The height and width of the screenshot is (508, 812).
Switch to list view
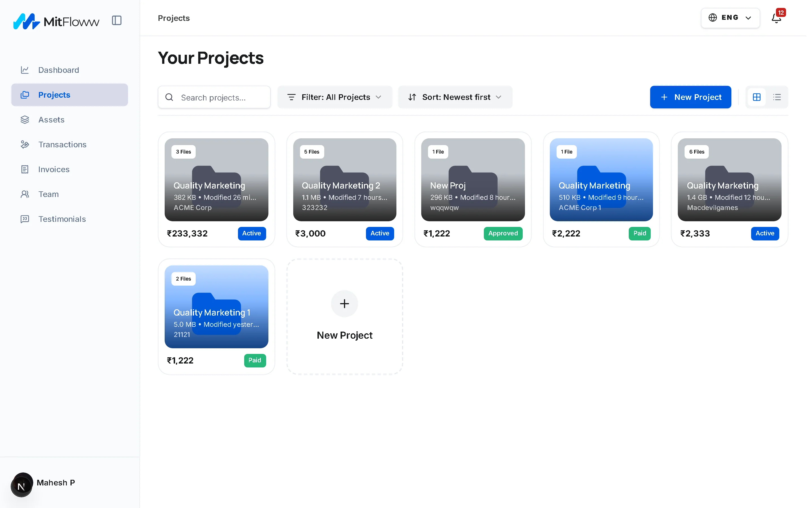(777, 97)
